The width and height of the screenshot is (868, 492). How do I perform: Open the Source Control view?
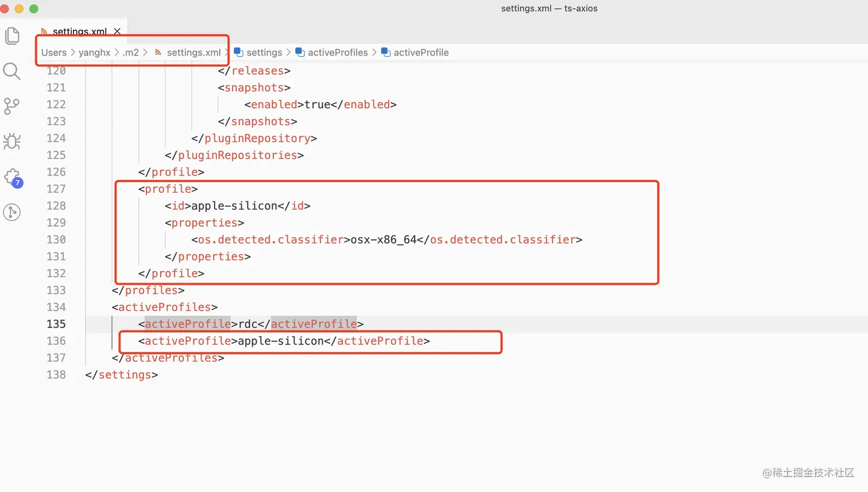pos(12,106)
